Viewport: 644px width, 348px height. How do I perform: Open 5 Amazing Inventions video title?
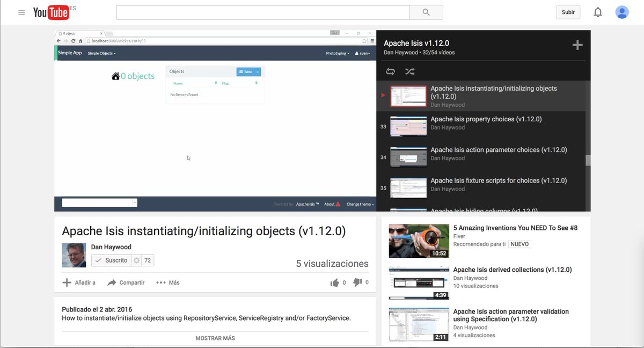[515, 228]
